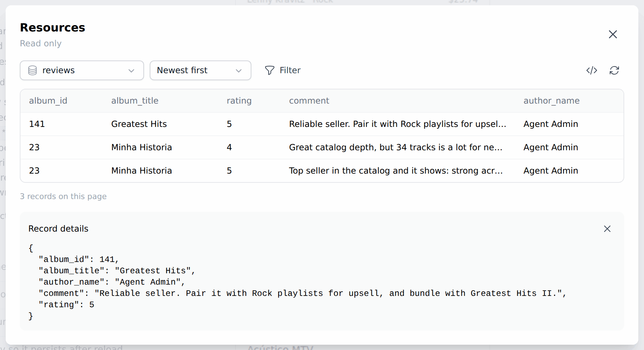Close the Resources dialog
Image resolution: width=644 pixels, height=350 pixels.
(613, 34)
